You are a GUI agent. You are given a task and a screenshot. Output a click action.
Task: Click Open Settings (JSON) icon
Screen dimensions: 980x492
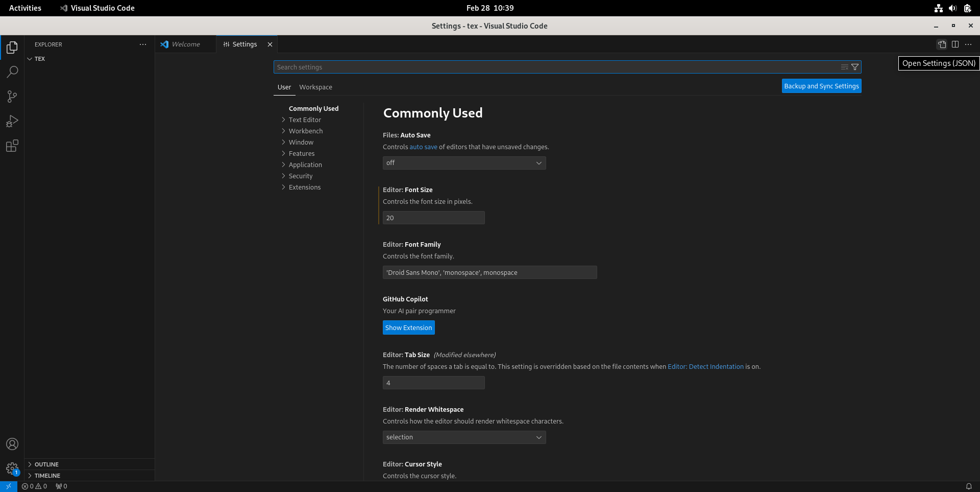click(942, 44)
